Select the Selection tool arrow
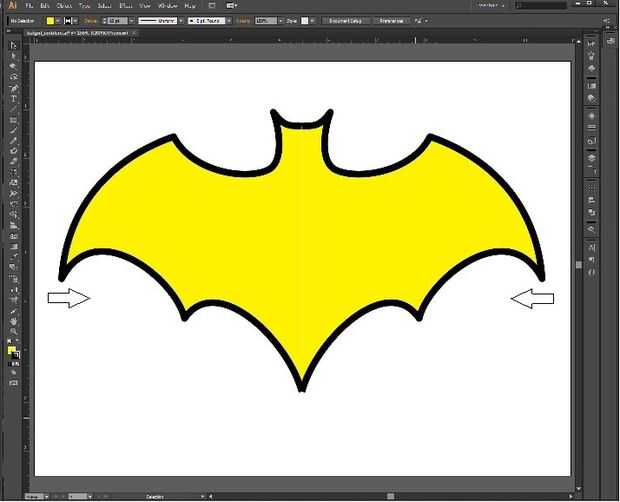This screenshot has height=502, width=620. pos(13,45)
